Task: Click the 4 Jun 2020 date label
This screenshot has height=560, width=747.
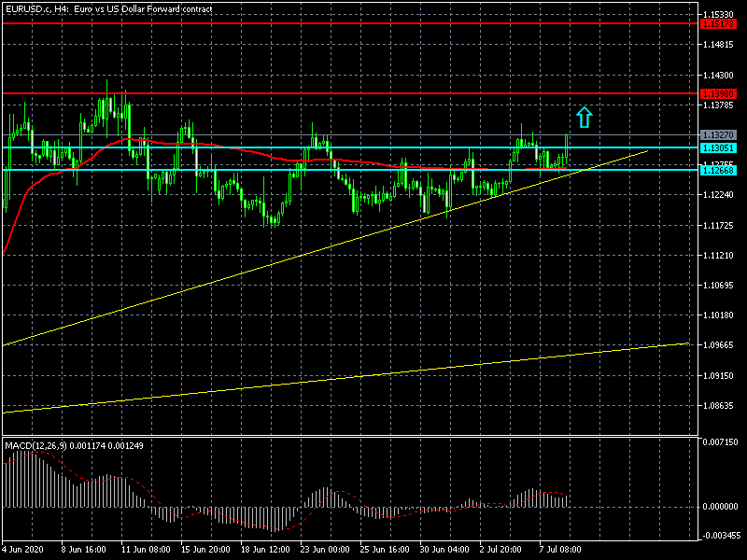Action: coord(24,550)
